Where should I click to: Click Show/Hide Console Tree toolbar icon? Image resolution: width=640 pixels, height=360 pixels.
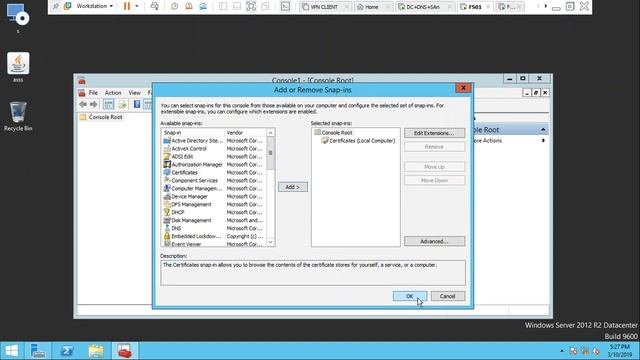108,104
